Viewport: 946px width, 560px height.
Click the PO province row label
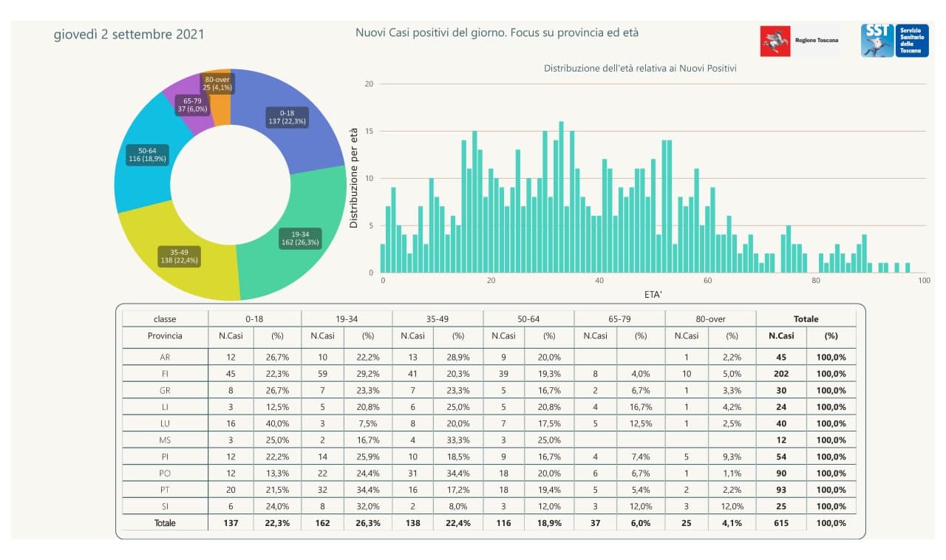pos(165,473)
